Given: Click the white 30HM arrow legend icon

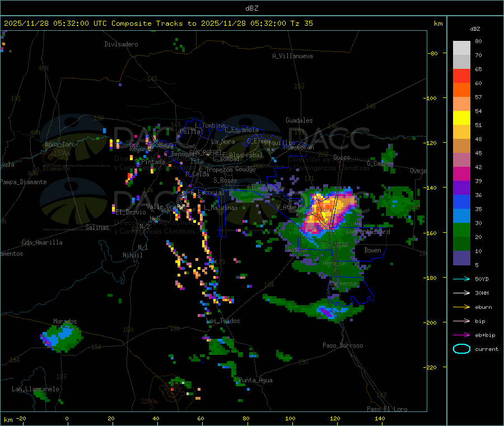Looking at the screenshot, I should point(461,293).
